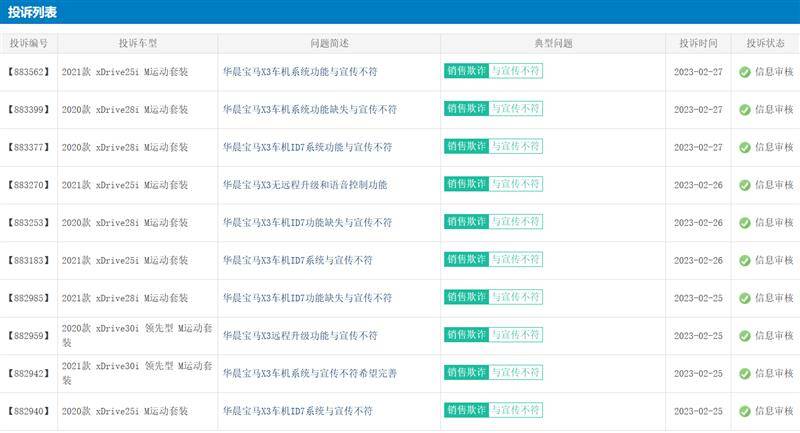The width and height of the screenshot is (800, 433).
Task: Select complaint number 【883399】
Action: tap(29, 110)
